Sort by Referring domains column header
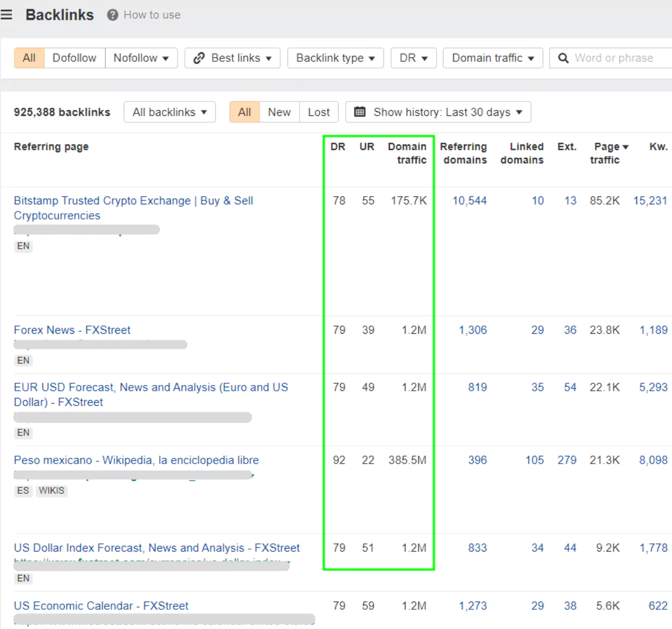Screen dimensions: 672x629 (x=464, y=153)
